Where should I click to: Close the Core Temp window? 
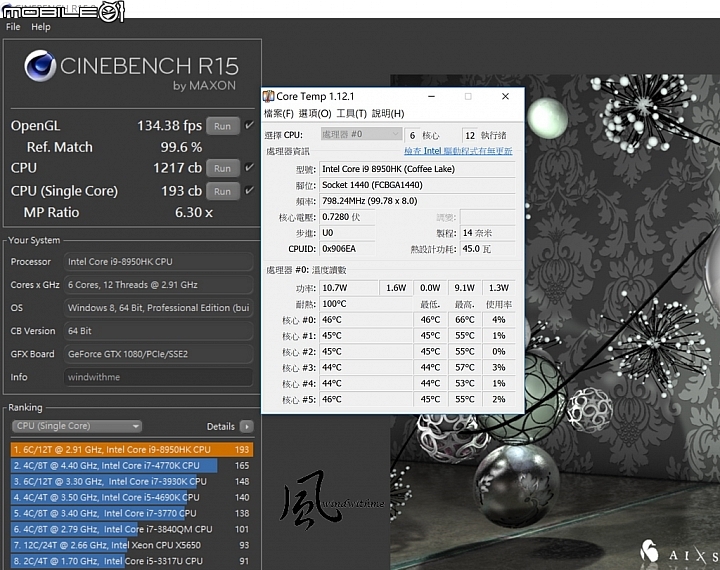[x=505, y=96]
